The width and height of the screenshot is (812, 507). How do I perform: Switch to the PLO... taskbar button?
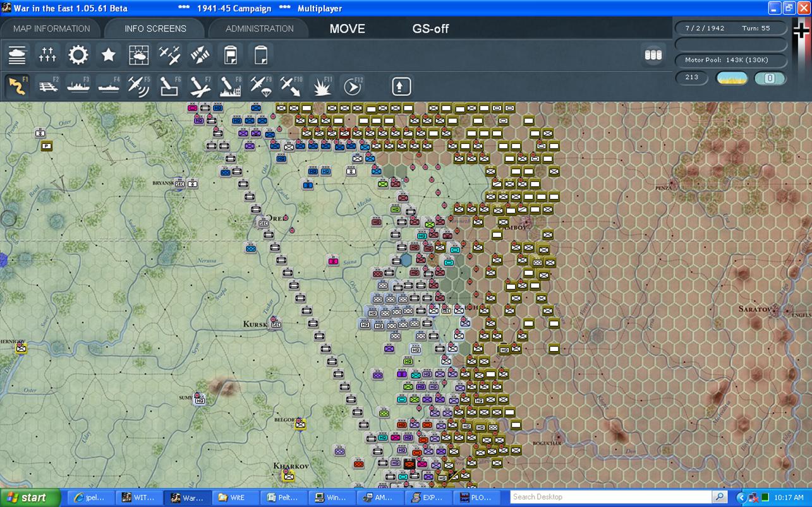[x=477, y=498]
